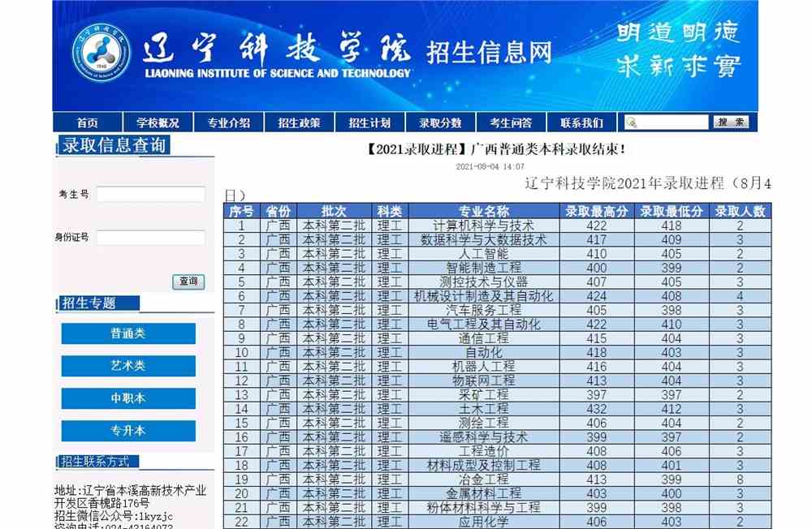Select the 土木工程 major cell

(x=484, y=409)
